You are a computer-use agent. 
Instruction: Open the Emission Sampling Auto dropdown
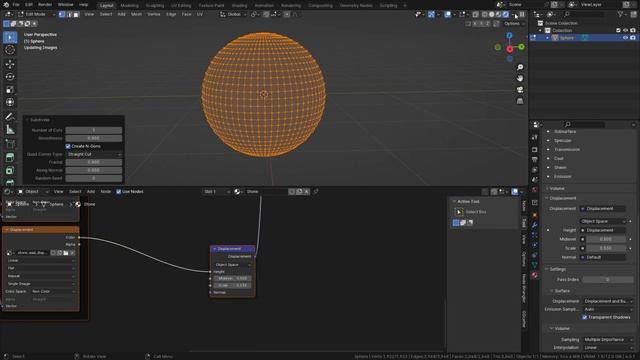pyautogui.click(x=608, y=309)
